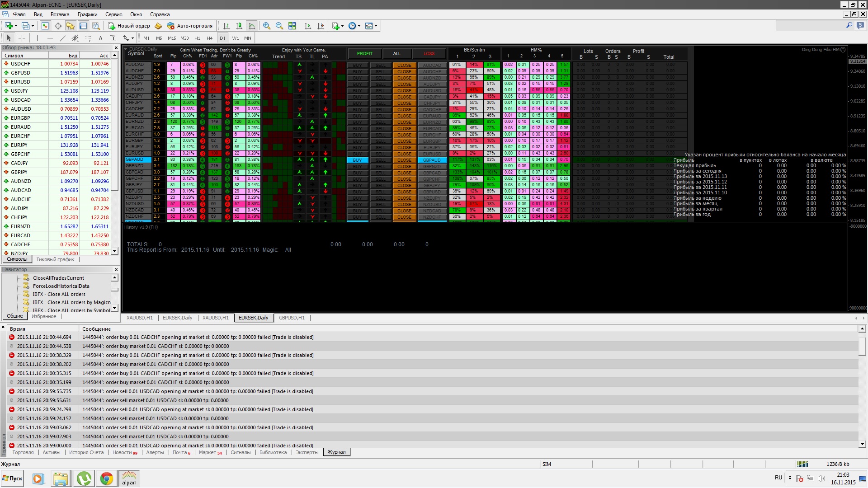Switch chart to candlesticks icon
The image size is (868, 488).
tap(239, 26)
